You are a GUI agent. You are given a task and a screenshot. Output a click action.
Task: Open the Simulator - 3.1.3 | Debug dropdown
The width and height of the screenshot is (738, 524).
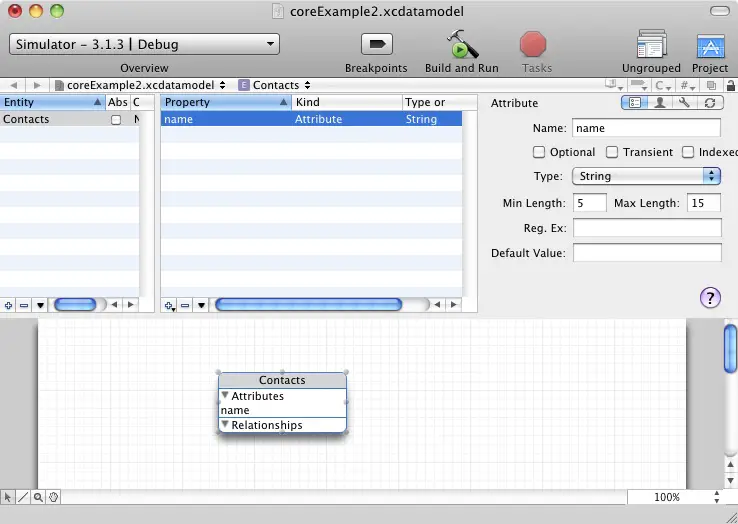coord(144,44)
